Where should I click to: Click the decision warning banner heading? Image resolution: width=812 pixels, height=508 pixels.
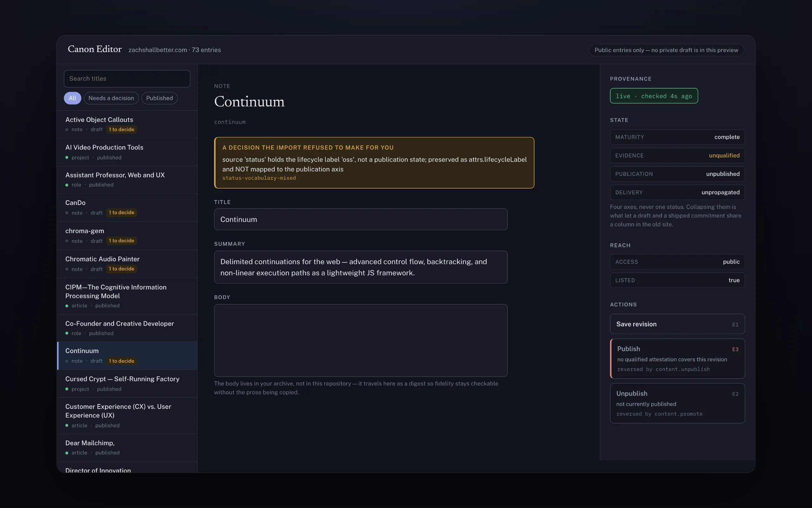point(308,148)
